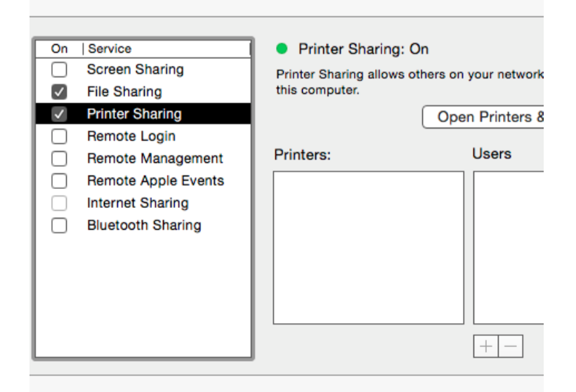Image resolution: width=576 pixels, height=392 pixels.
Task: Select the Remote Management service row
Action: (143, 159)
